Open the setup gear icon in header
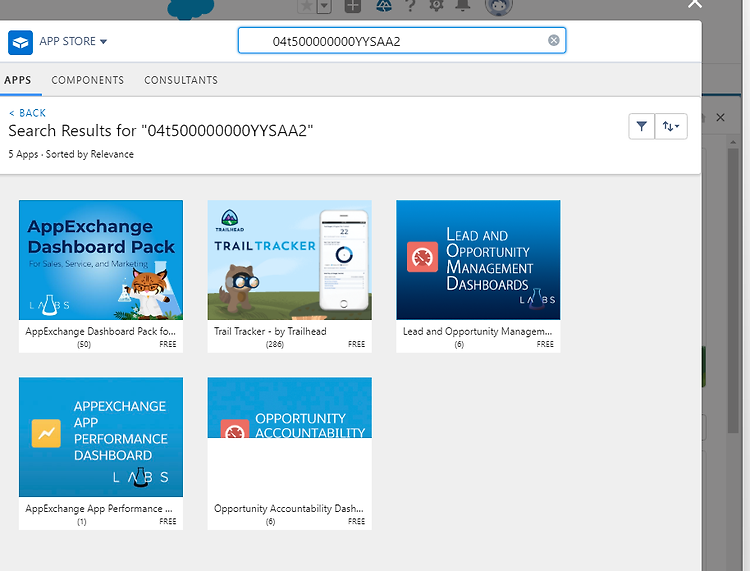 (436, 5)
